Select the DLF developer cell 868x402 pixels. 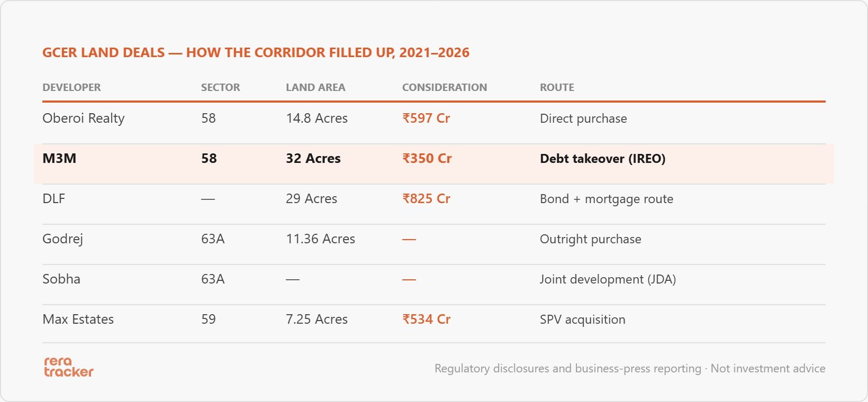(x=53, y=199)
